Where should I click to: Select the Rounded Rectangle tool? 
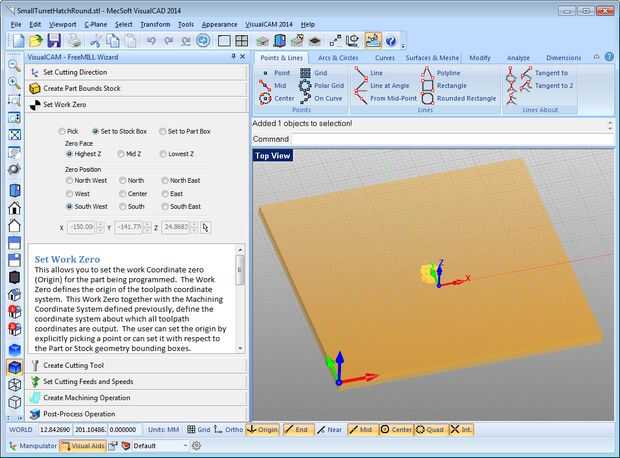(459, 98)
